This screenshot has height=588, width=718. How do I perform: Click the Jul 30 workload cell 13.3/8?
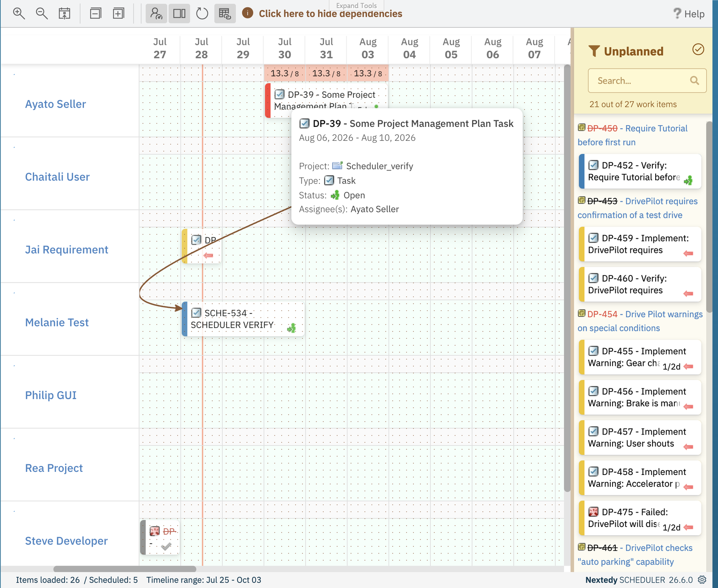coord(285,73)
